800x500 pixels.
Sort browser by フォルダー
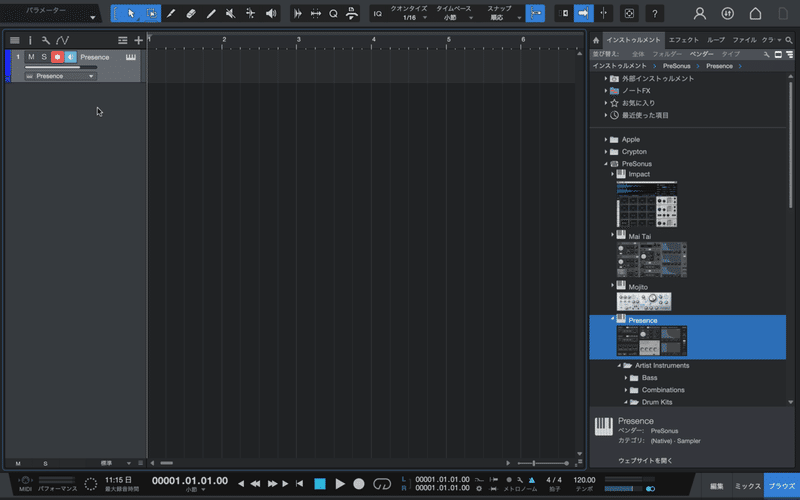point(667,54)
